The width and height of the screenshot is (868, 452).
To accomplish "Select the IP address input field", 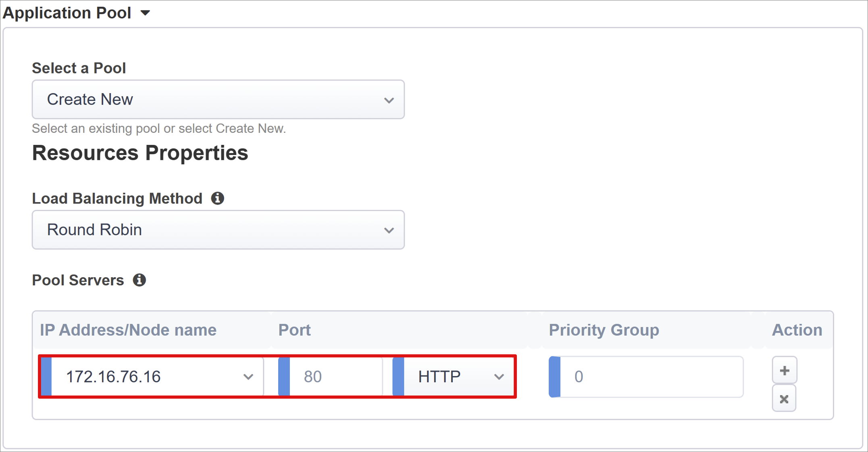I will 146,376.
